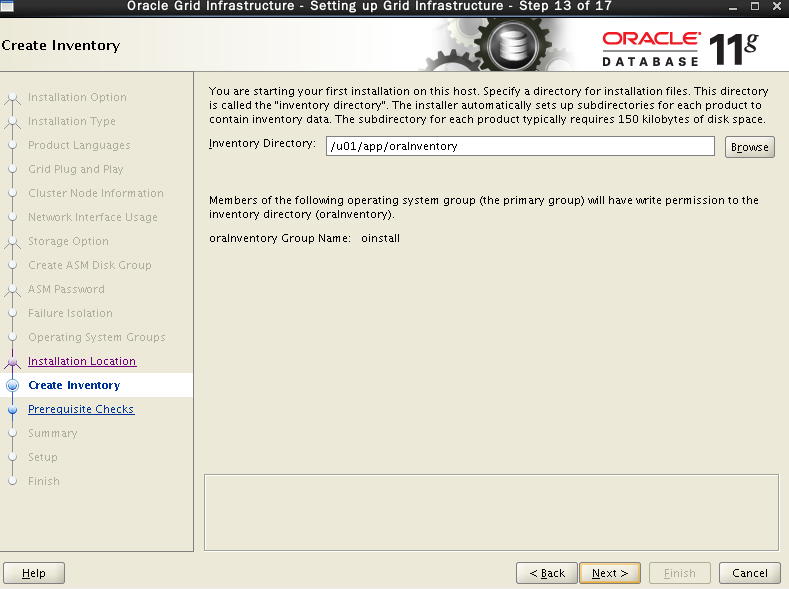This screenshot has width=789, height=589.
Task: Click the Prerequisite Checks step bullet icon
Action: coord(13,409)
